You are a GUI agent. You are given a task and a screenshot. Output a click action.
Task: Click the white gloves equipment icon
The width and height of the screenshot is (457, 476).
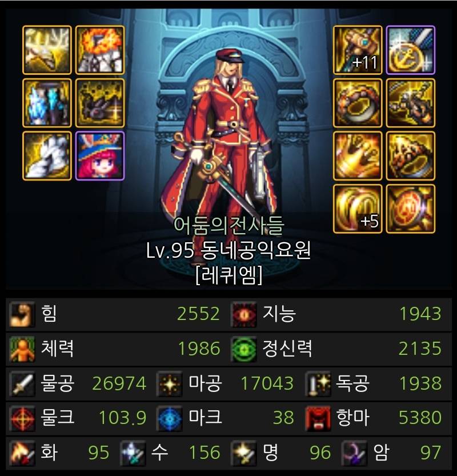click(47, 156)
